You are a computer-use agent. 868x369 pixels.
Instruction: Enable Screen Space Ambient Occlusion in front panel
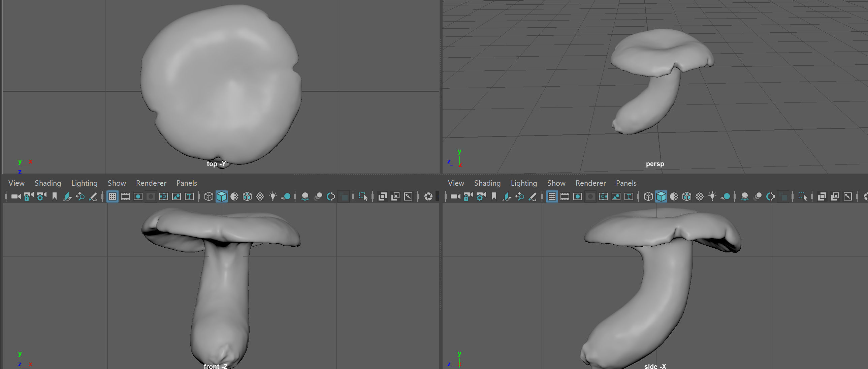click(x=305, y=196)
